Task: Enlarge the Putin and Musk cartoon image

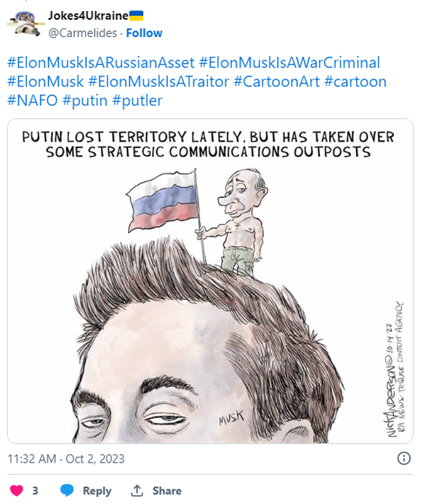Action: 210,281
